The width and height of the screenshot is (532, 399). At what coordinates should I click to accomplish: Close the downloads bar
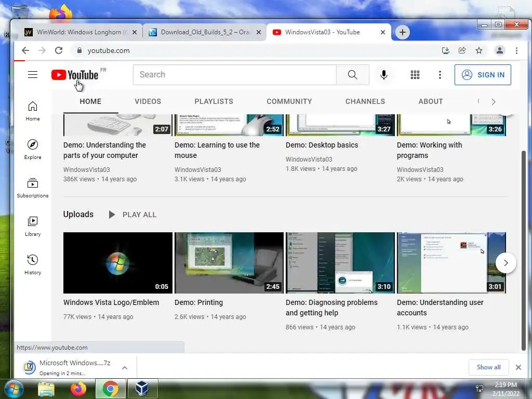click(x=518, y=367)
